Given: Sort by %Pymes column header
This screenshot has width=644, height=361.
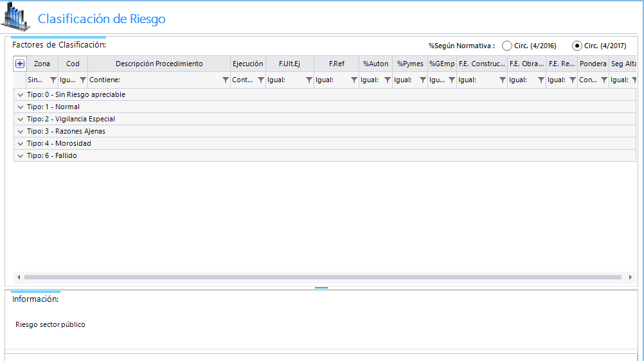Looking at the screenshot, I should [x=410, y=64].
